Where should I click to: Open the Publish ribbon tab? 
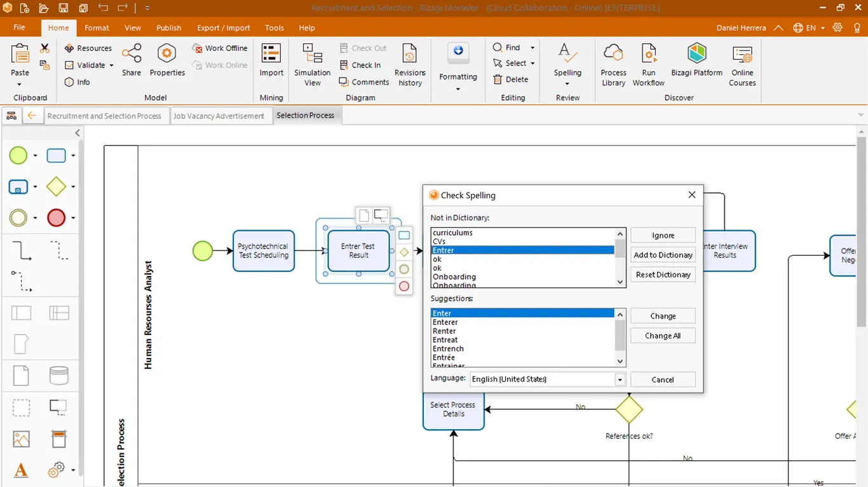(x=168, y=28)
